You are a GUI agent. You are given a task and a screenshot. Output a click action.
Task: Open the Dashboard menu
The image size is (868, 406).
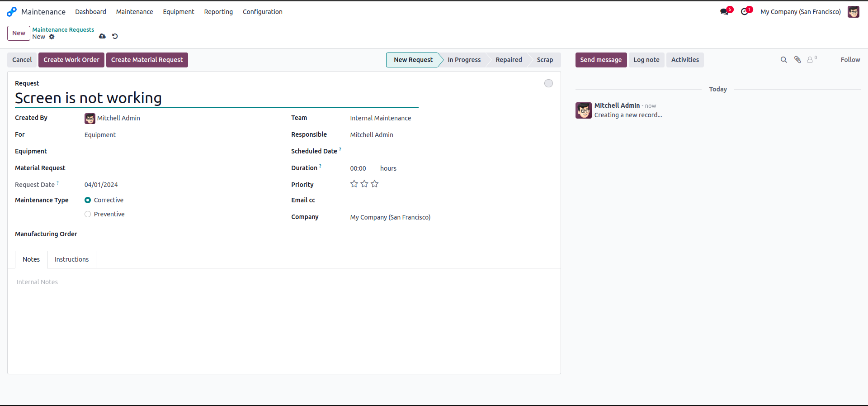click(90, 12)
